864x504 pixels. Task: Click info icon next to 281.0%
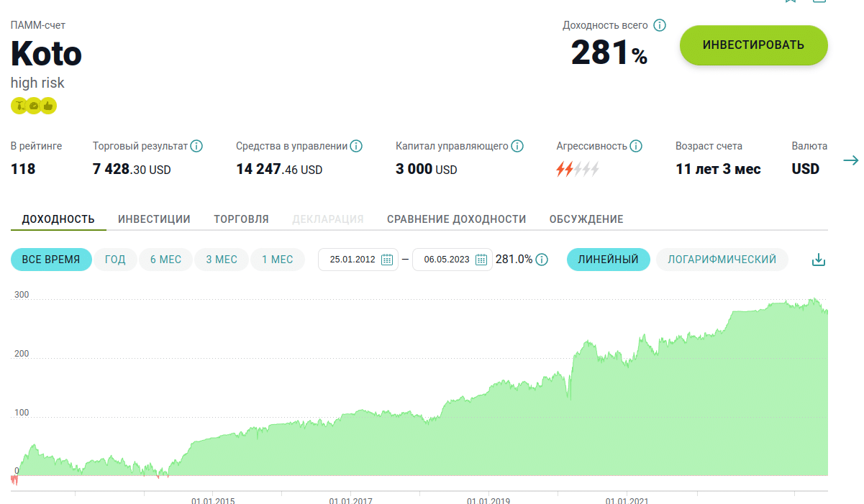click(542, 260)
